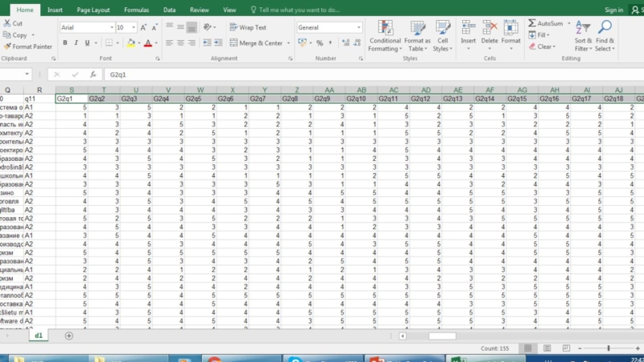Click Increase Font Size icon
The width and height of the screenshot is (644, 362).
tap(143, 27)
